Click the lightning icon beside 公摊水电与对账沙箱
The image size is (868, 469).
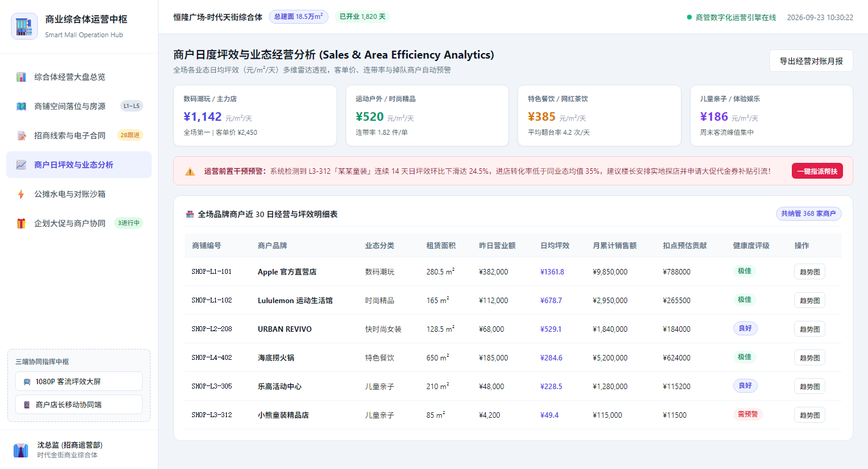point(21,194)
